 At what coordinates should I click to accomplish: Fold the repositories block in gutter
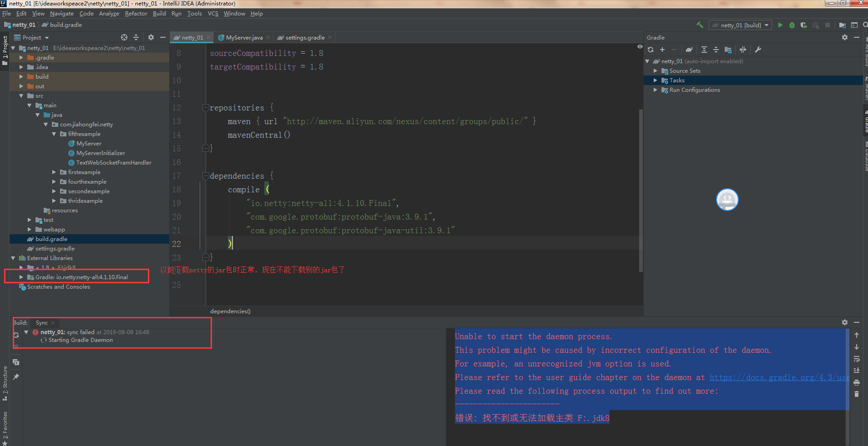(x=205, y=108)
